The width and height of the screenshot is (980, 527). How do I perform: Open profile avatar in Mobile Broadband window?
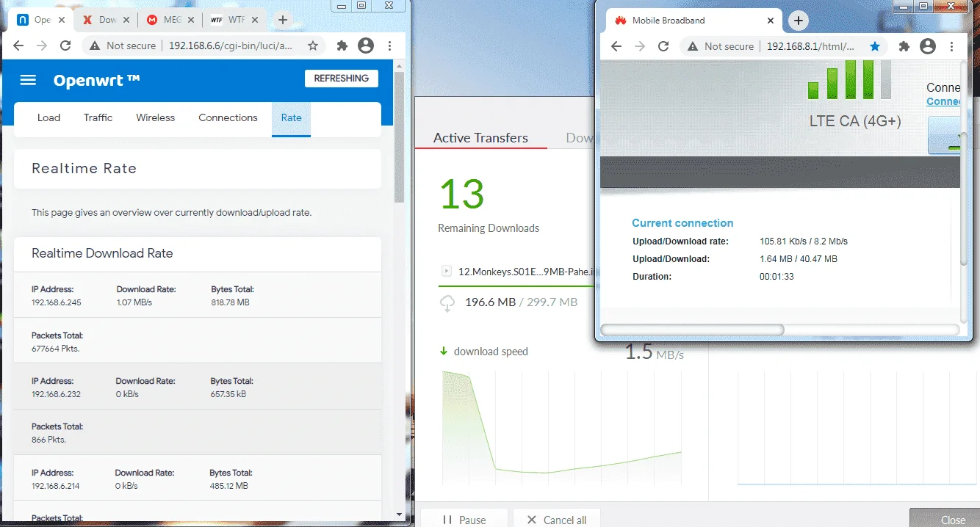(x=928, y=46)
